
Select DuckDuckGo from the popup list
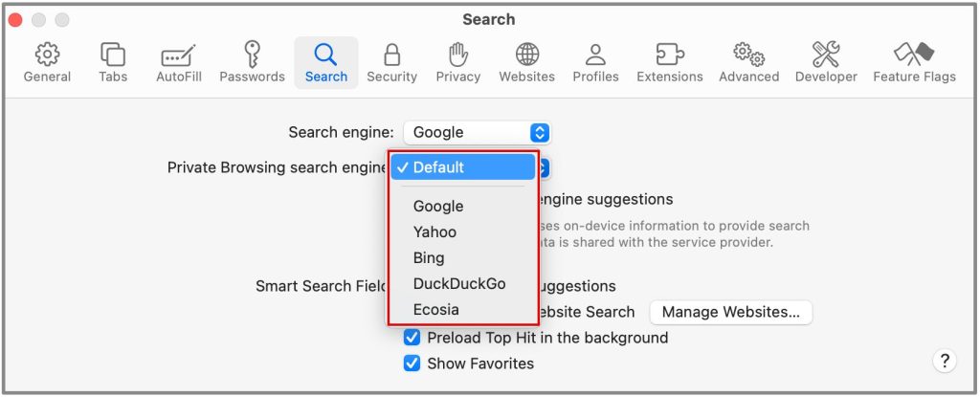(x=459, y=284)
